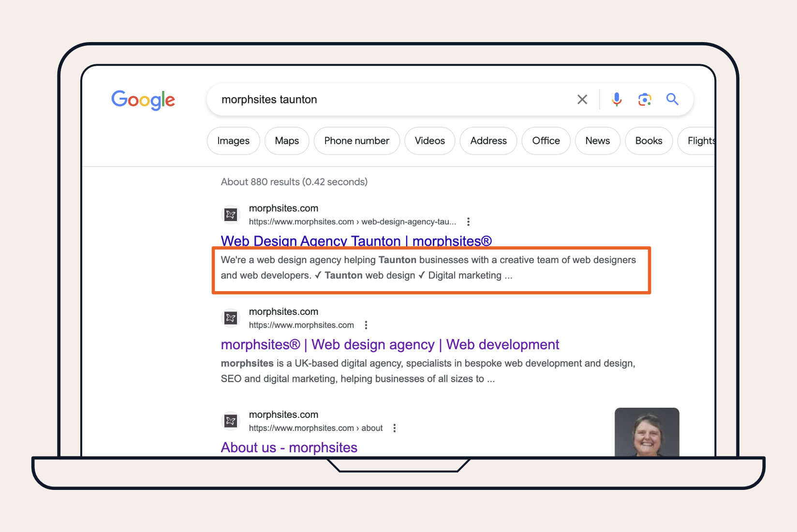Open three-dot menu for web-design-agency-tau result

click(468, 222)
